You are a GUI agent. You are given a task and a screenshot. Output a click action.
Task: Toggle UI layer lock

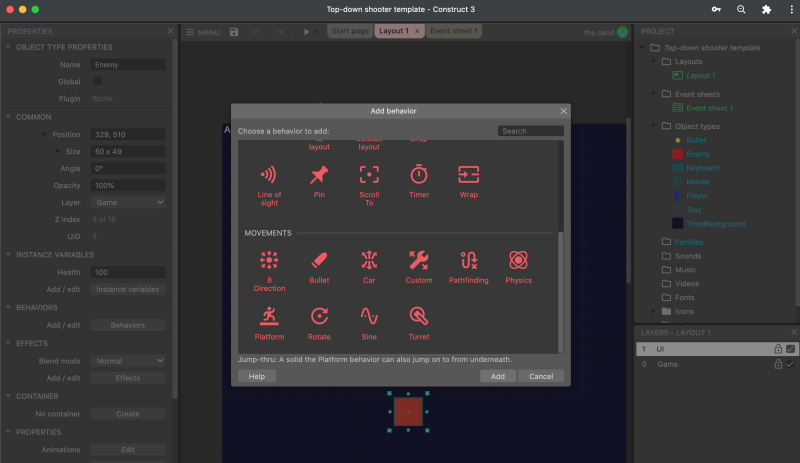pos(778,349)
